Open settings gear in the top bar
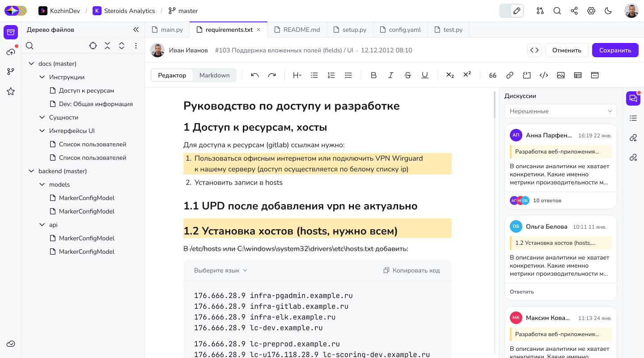 coord(591,11)
